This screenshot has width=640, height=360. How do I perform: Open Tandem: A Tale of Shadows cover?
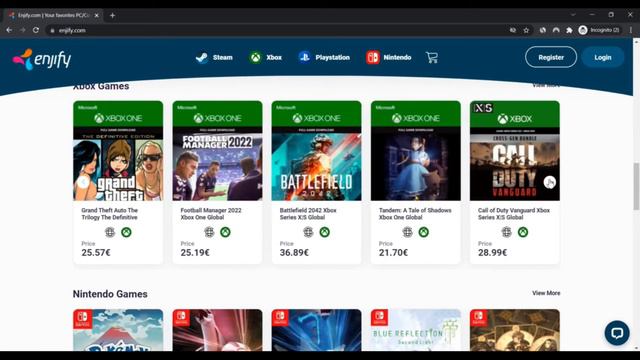[416, 151]
